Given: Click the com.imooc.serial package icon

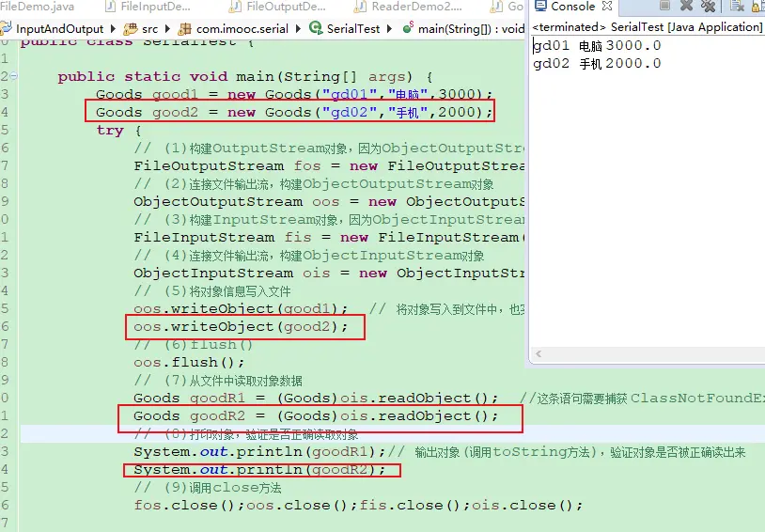Looking at the screenshot, I should (x=184, y=29).
